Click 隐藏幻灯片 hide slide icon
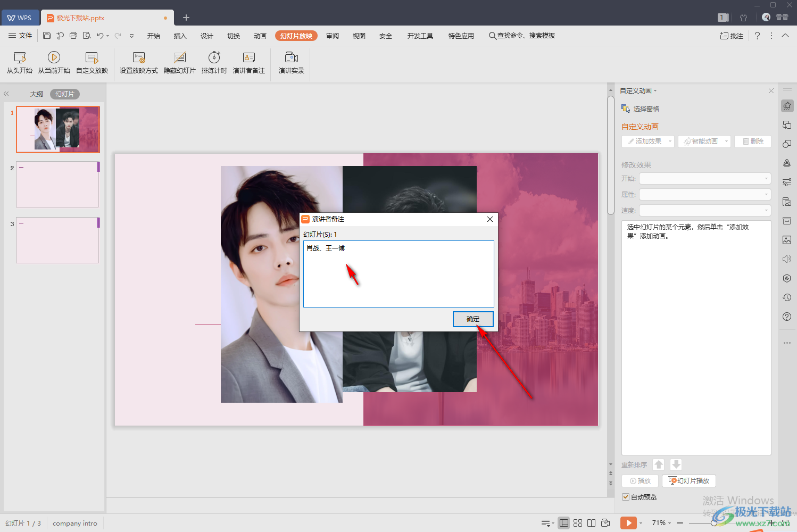 180,57
